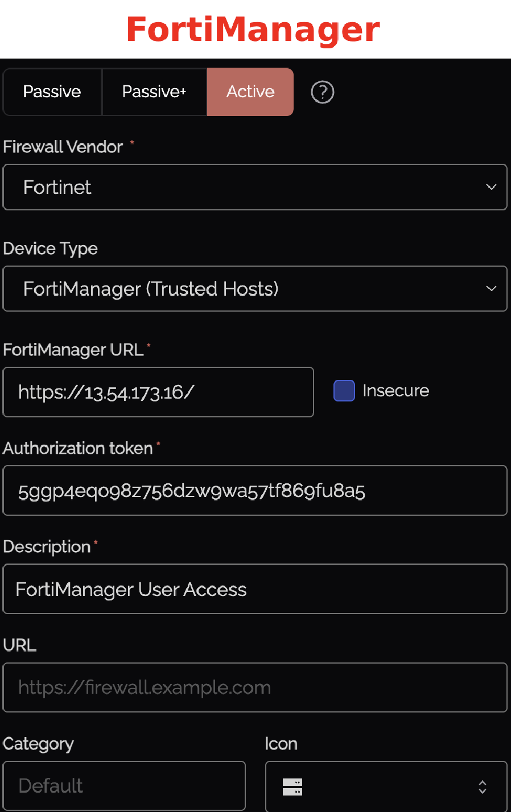The image size is (511, 812).
Task: Click the Fortinet selected vendor text
Action: (x=57, y=187)
